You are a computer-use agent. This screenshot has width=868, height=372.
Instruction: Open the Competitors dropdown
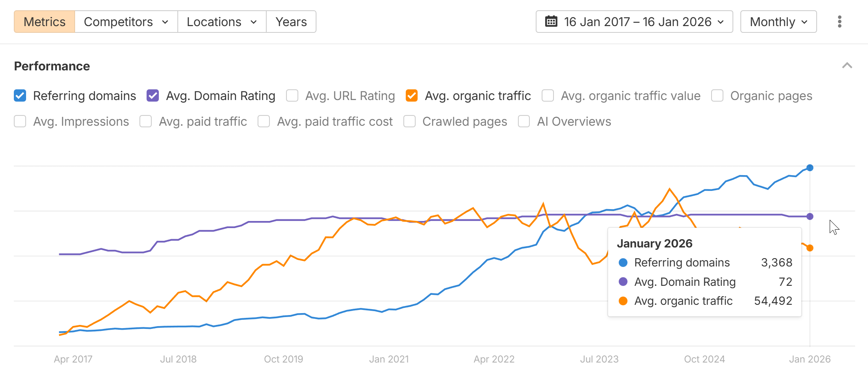[x=126, y=22]
